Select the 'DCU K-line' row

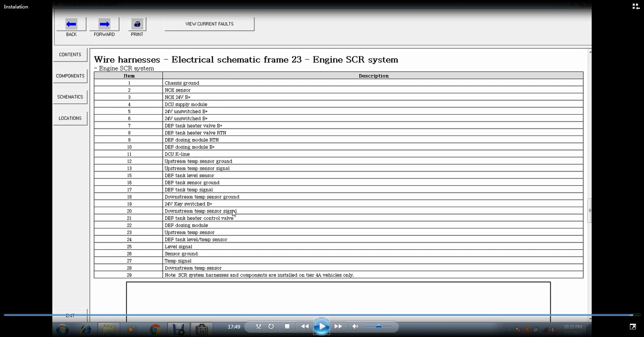pyautogui.click(x=339, y=154)
